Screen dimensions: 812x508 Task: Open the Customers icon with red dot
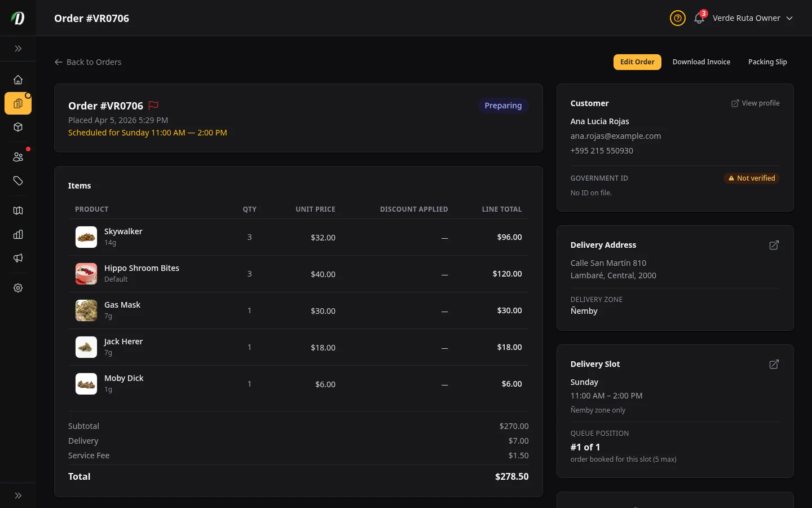(x=18, y=157)
